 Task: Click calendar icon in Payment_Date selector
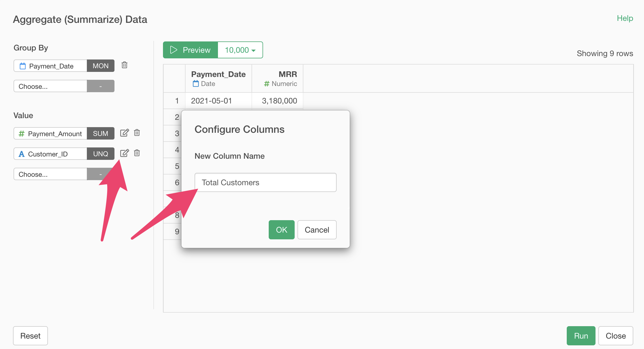point(23,66)
